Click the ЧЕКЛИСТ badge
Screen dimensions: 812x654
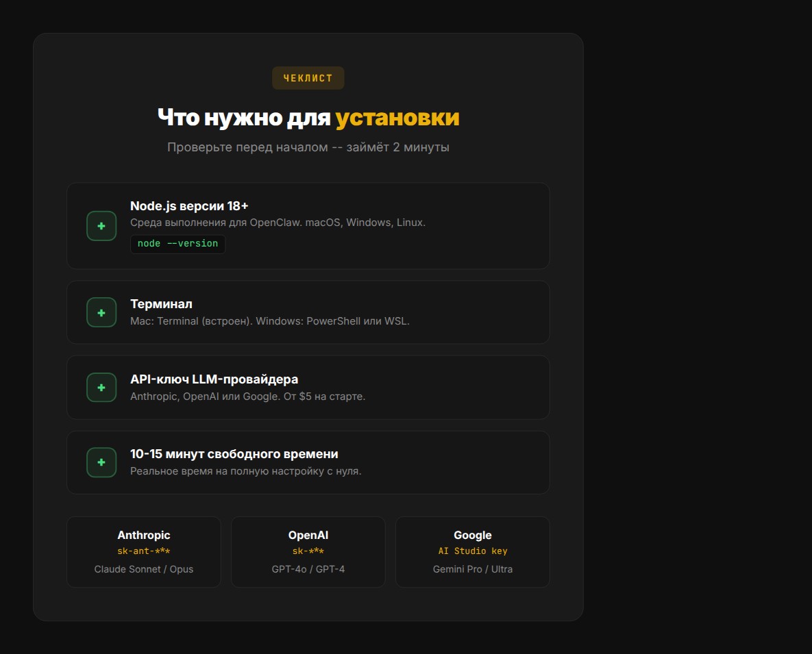(308, 78)
